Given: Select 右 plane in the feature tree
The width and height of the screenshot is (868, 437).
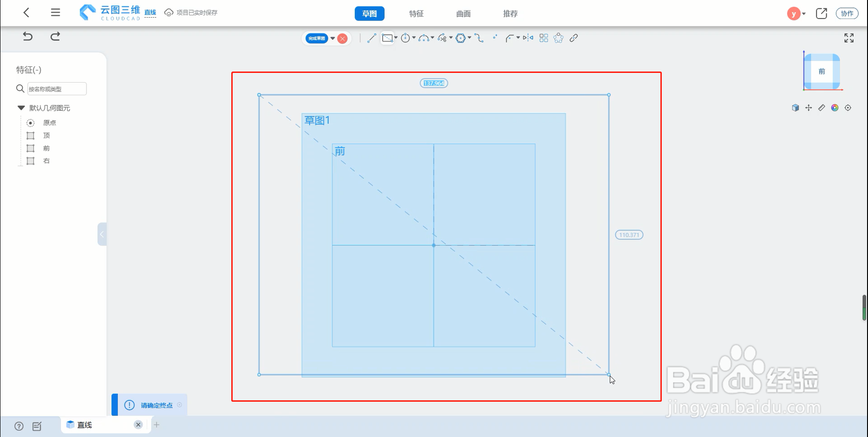Looking at the screenshot, I should point(46,161).
